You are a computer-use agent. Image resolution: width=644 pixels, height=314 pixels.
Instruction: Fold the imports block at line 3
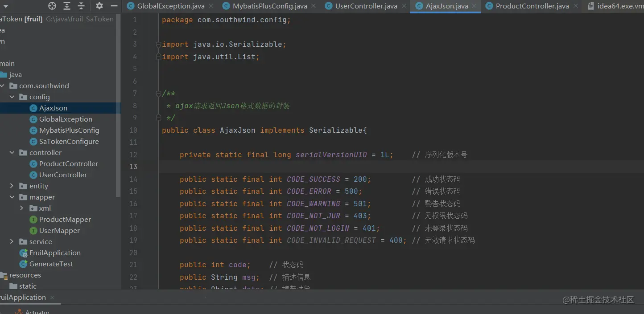click(158, 45)
